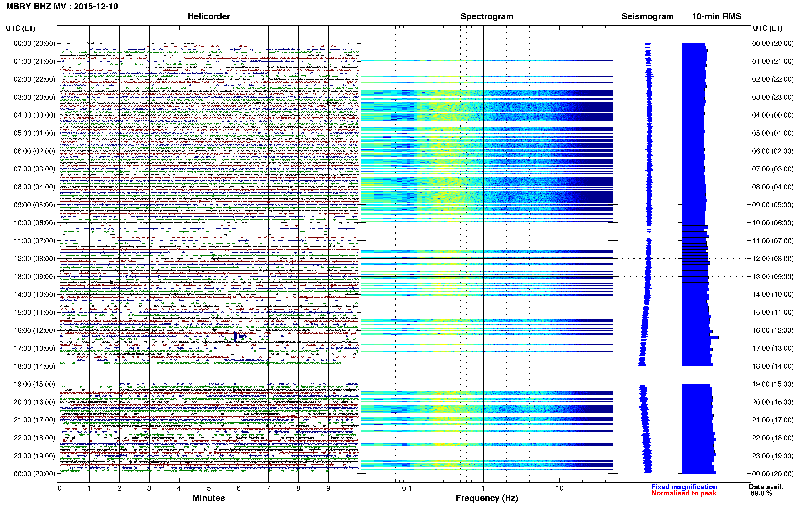Viewport: 812px width, 508px height.
Task: Click right time label '14:00 (10:00)'
Action: point(773,295)
